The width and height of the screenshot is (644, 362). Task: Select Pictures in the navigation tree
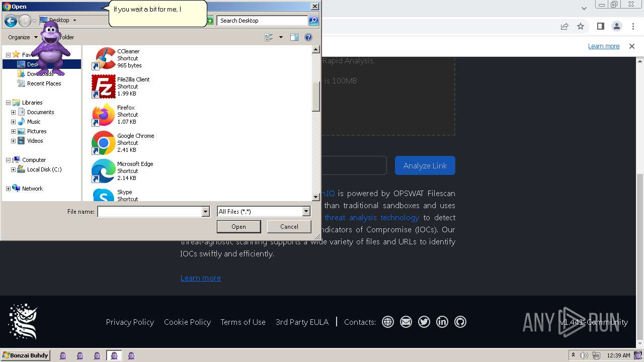point(37,131)
